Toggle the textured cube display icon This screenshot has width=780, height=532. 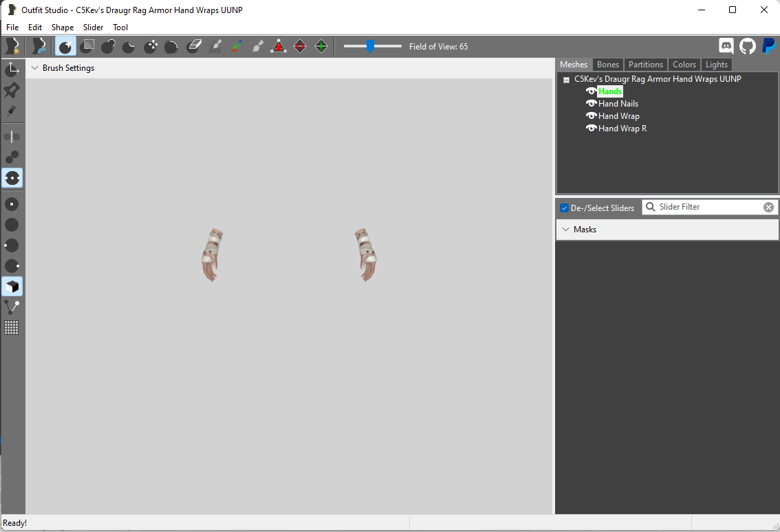(x=12, y=287)
